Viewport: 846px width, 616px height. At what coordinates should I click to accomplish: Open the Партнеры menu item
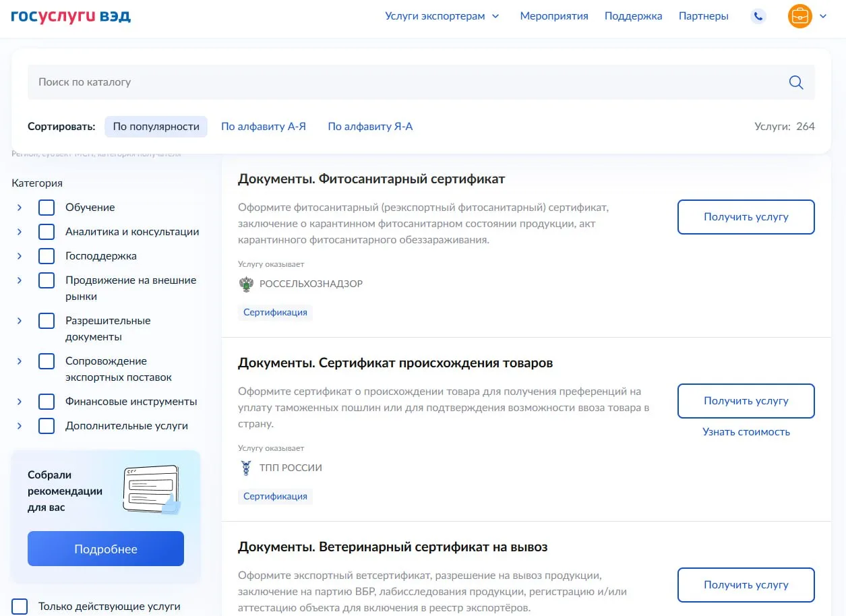tap(704, 16)
